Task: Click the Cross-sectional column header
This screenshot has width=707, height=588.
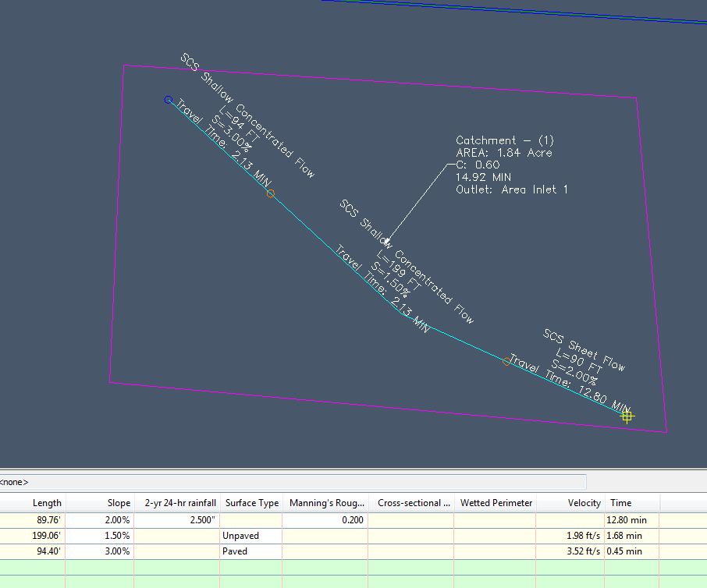Action: tap(411, 503)
